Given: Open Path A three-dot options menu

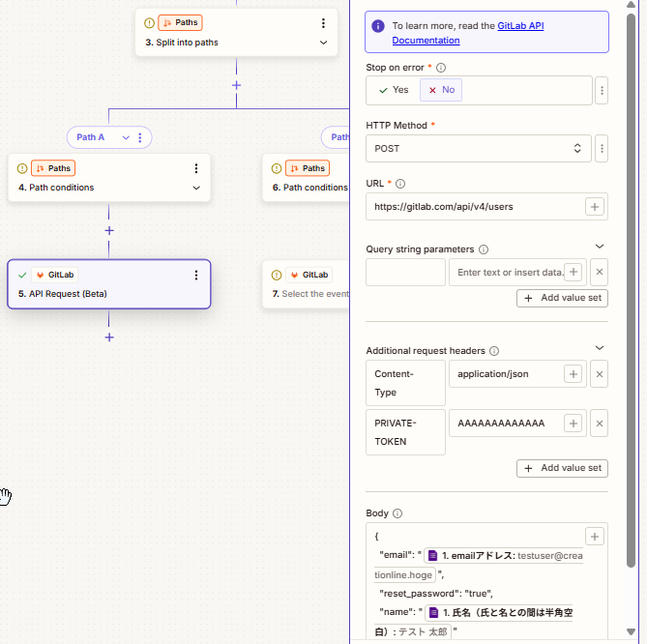Looking at the screenshot, I should pos(139,137).
